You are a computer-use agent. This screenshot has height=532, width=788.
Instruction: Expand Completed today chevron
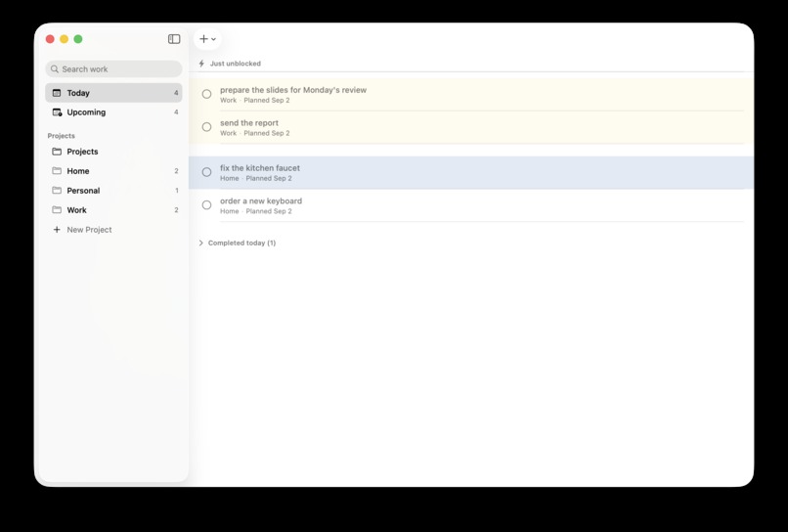pos(201,243)
